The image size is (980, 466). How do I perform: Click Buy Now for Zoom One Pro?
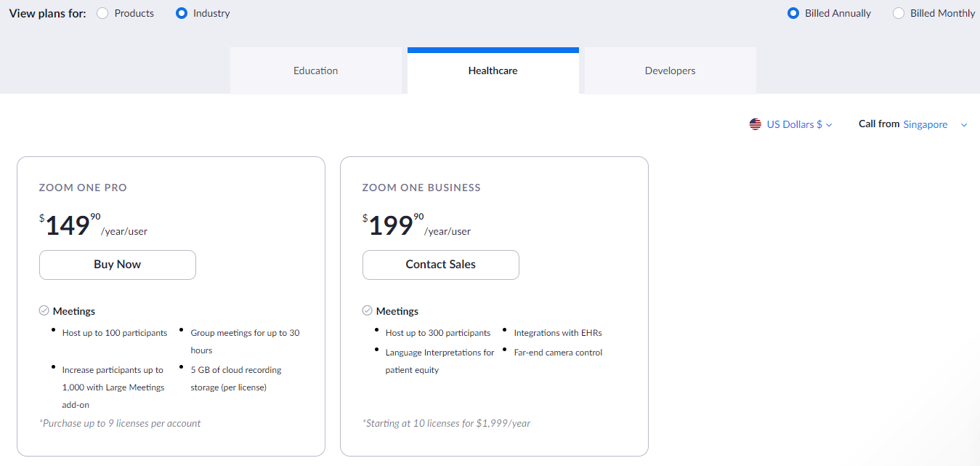tap(118, 265)
